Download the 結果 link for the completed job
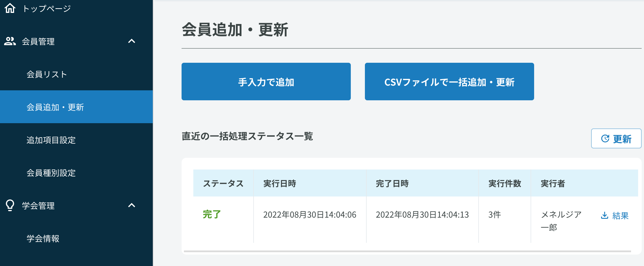Image resolution: width=644 pixels, height=266 pixels. click(620, 216)
